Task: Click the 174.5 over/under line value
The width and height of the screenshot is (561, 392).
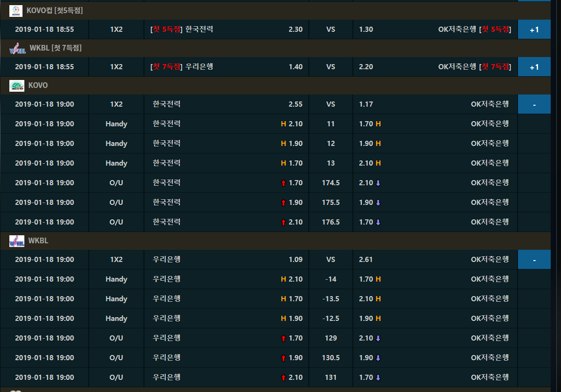Action: (331, 183)
